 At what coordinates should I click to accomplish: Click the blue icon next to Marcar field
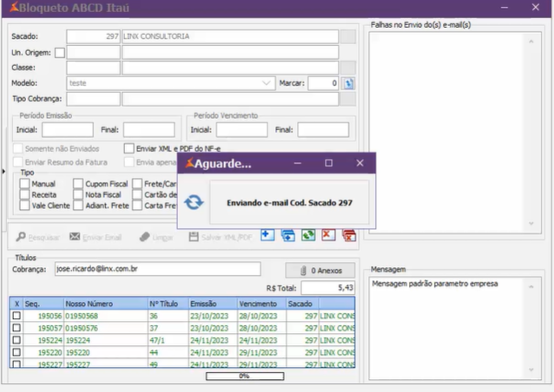click(348, 83)
